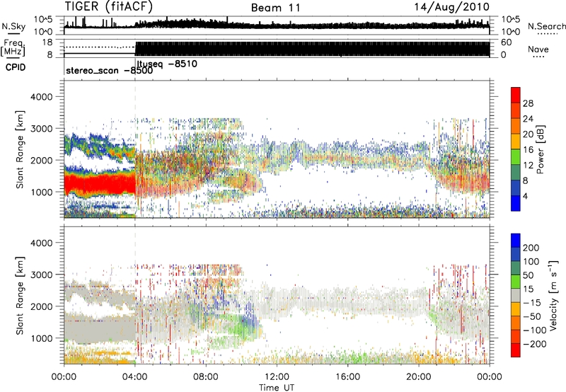Click the '12:00' time axis label

tap(277, 377)
